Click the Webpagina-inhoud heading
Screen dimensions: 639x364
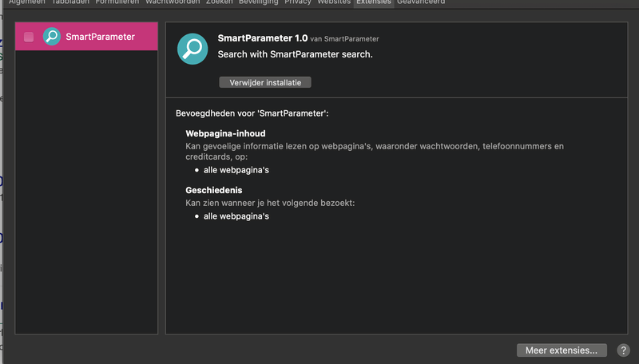(225, 133)
